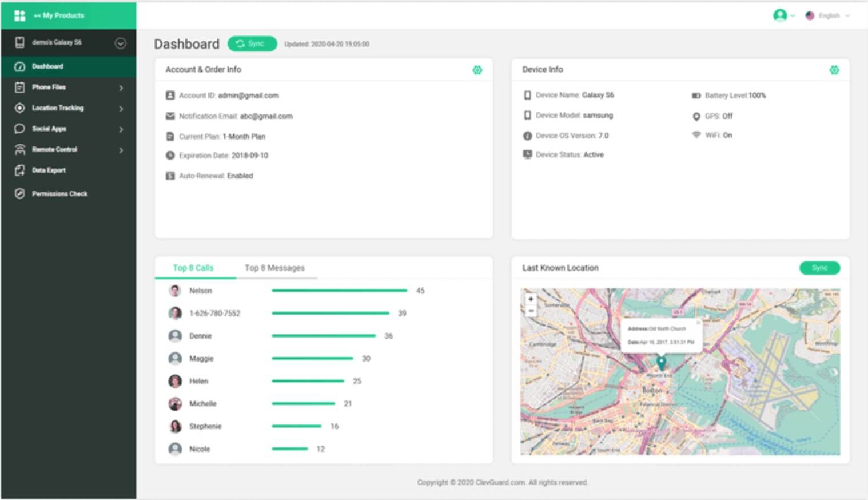Screen dimensions: 868x500
Task: Click the Auto-Renewal icon
Action: click(170, 176)
